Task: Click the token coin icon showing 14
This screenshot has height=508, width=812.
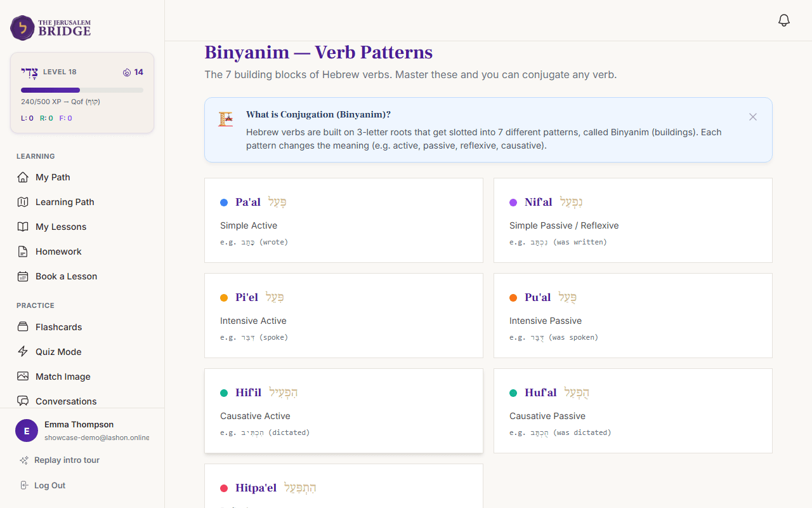Action: 127,72
